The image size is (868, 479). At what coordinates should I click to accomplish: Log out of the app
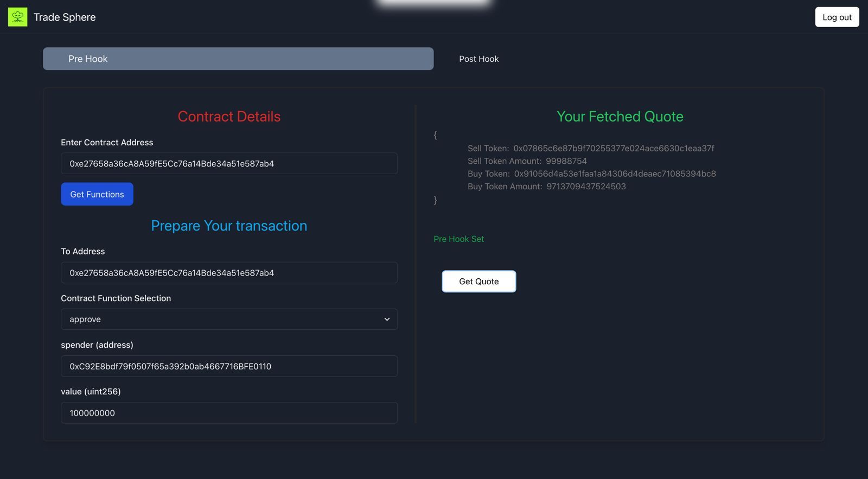(837, 17)
